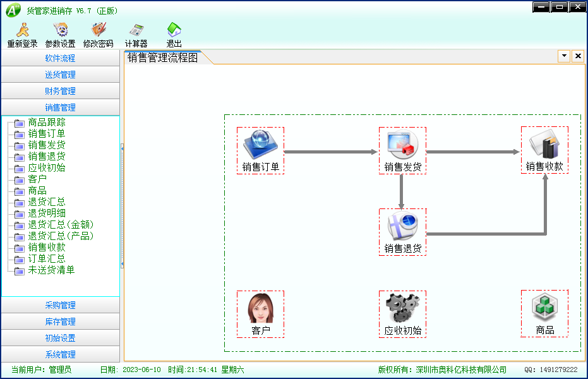Screen dimensions: 588x379
Task: Open 销售订单 icon in the flowchart
Action: coord(260,144)
